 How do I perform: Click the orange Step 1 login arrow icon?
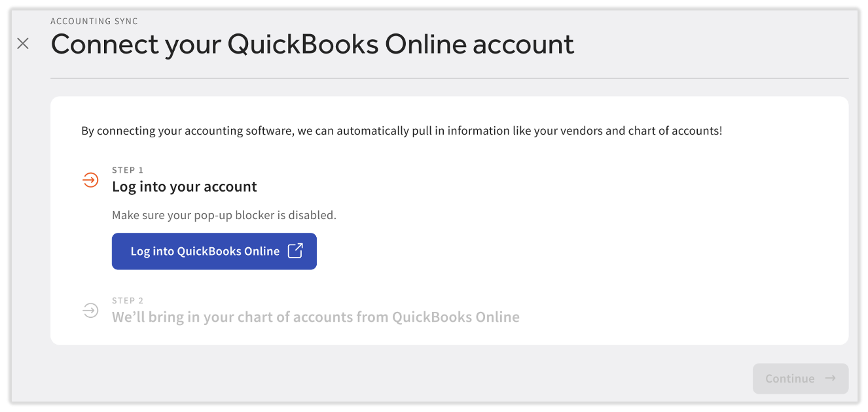(x=90, y=180)
